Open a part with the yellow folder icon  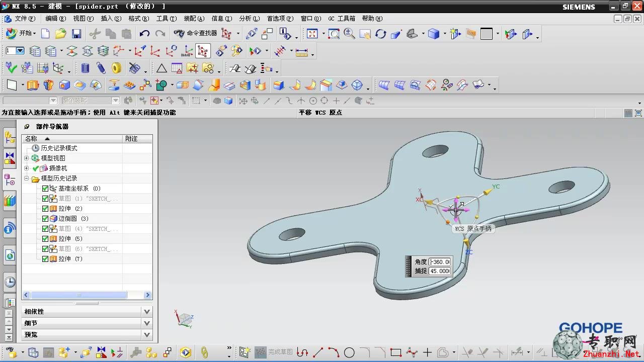61,34
